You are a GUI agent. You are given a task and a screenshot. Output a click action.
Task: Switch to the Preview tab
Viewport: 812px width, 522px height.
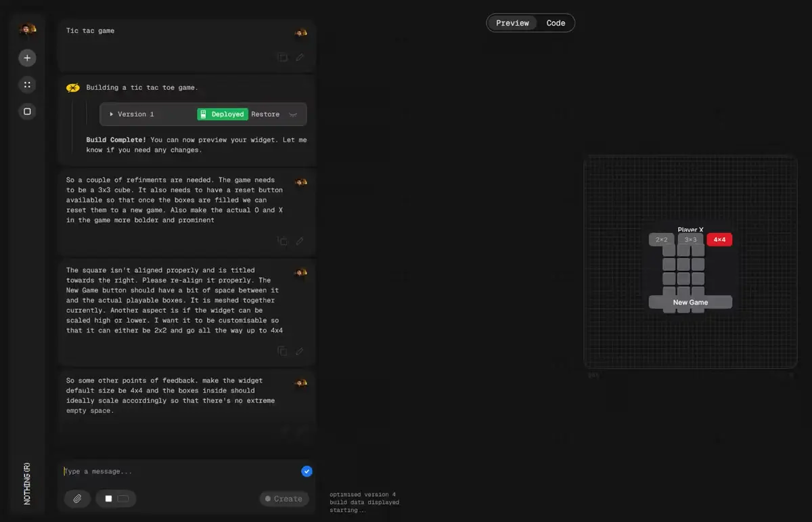click(512, 22)
